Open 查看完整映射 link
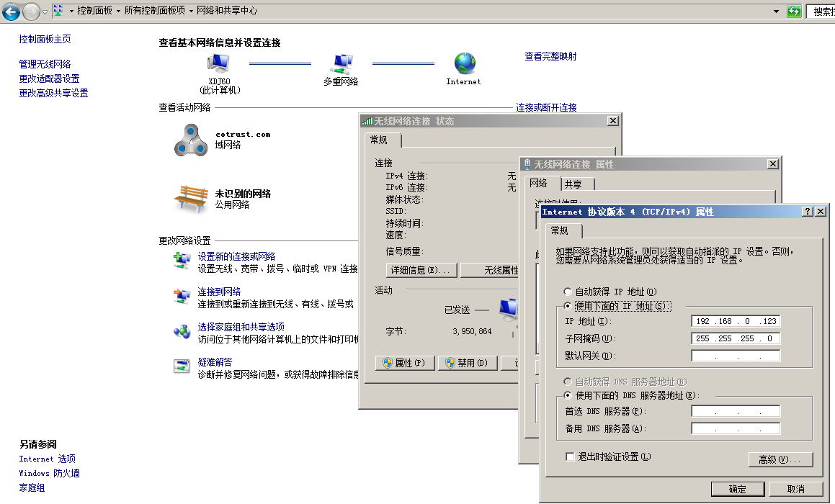The height and width of the screenshot is (504, 835). tap(550, 56)
